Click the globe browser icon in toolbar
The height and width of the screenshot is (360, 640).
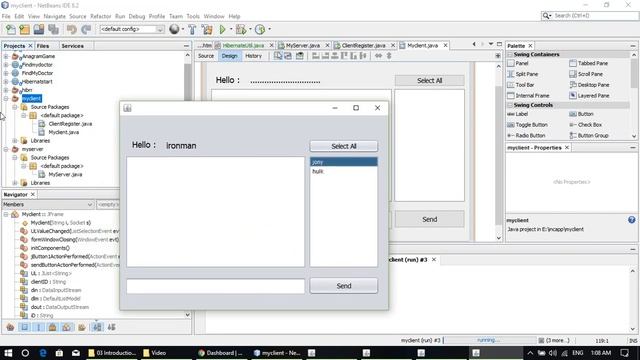tap(174, 29)
